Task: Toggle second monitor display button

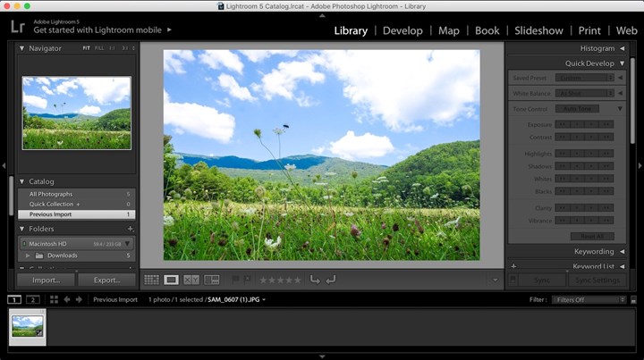Action: tap(33, 299)
